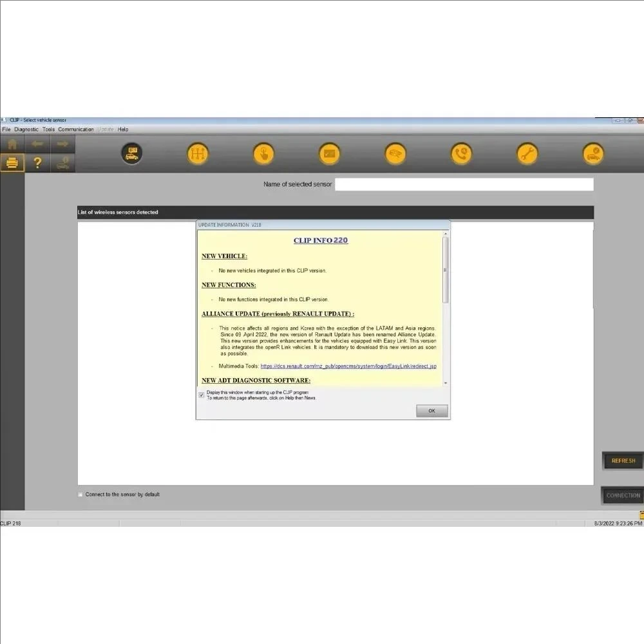Click the Name of selected sensor field

464,185
